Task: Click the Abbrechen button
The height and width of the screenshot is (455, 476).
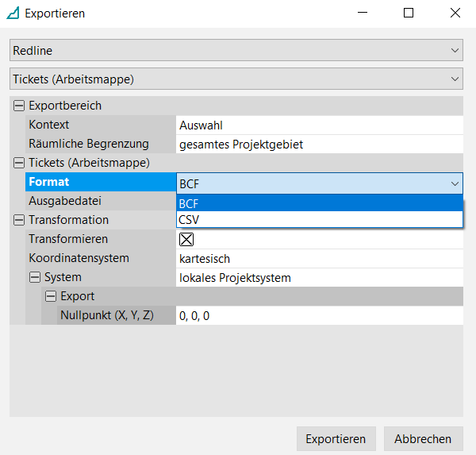Action: pos(423,439)
